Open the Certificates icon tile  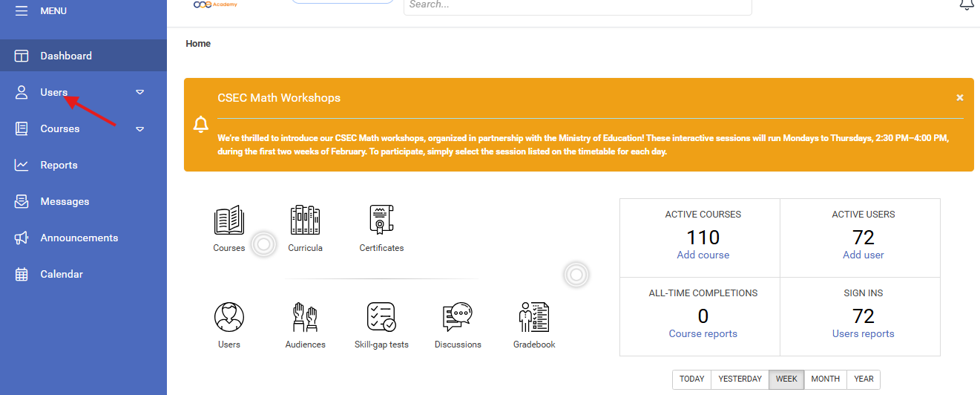coord(381,221)
